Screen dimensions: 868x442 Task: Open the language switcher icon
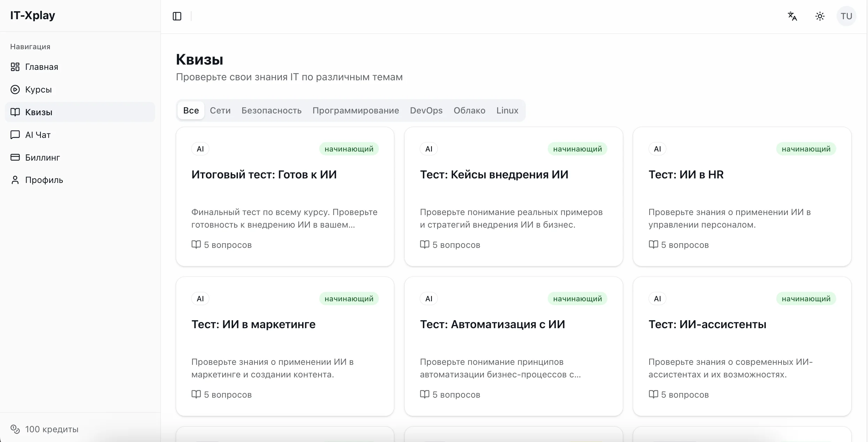pos(792,16)
